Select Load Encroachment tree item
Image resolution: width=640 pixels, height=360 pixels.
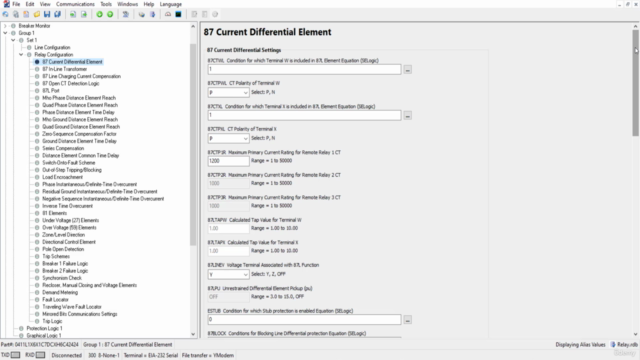[62, 177]
